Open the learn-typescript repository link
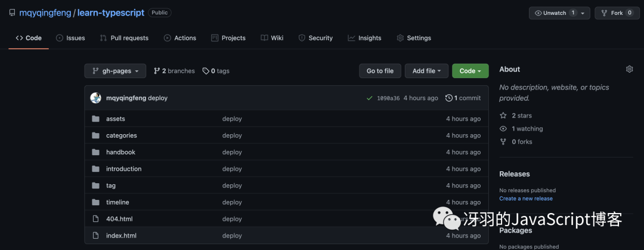 110,13
